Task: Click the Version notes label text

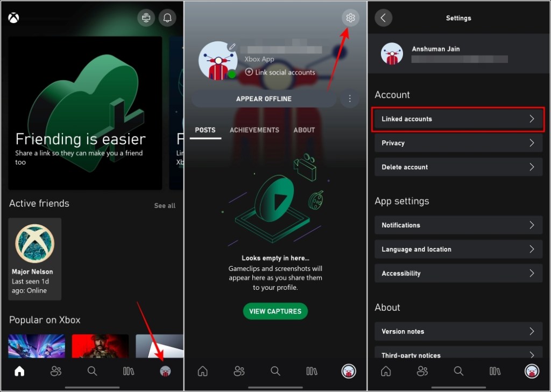Action: point(402,332)
